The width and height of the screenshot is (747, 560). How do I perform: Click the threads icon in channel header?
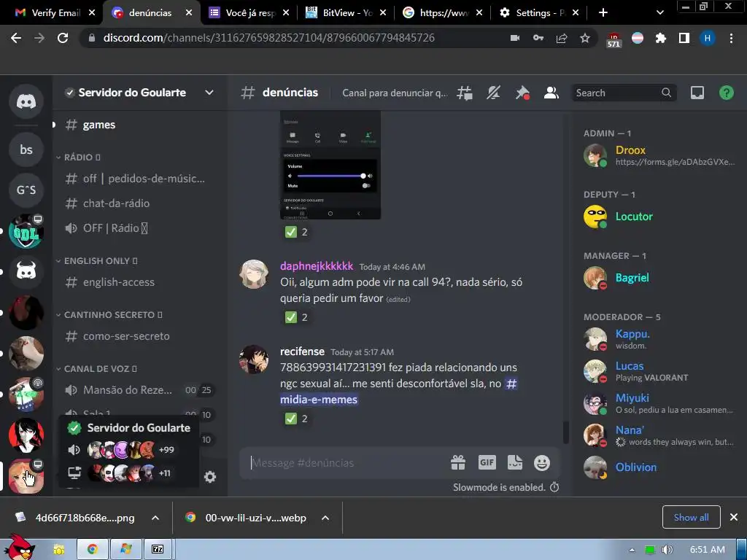tap(465, 93)
